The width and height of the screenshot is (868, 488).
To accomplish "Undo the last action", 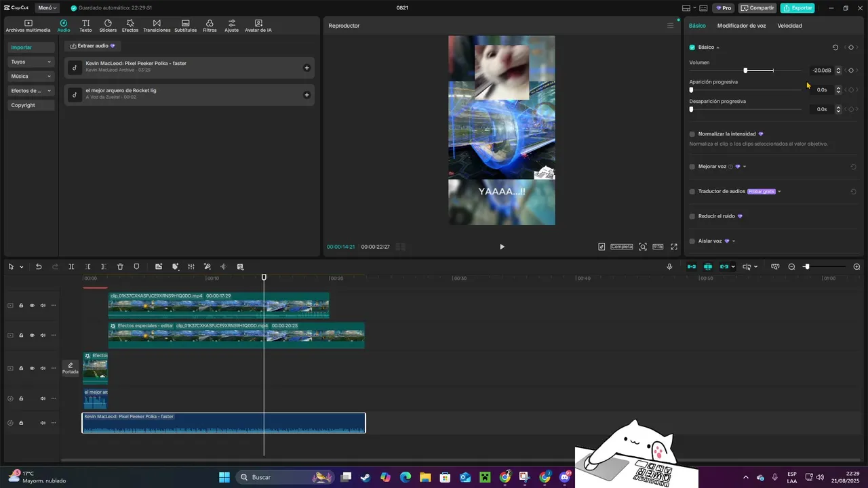I will coord(39,267).
